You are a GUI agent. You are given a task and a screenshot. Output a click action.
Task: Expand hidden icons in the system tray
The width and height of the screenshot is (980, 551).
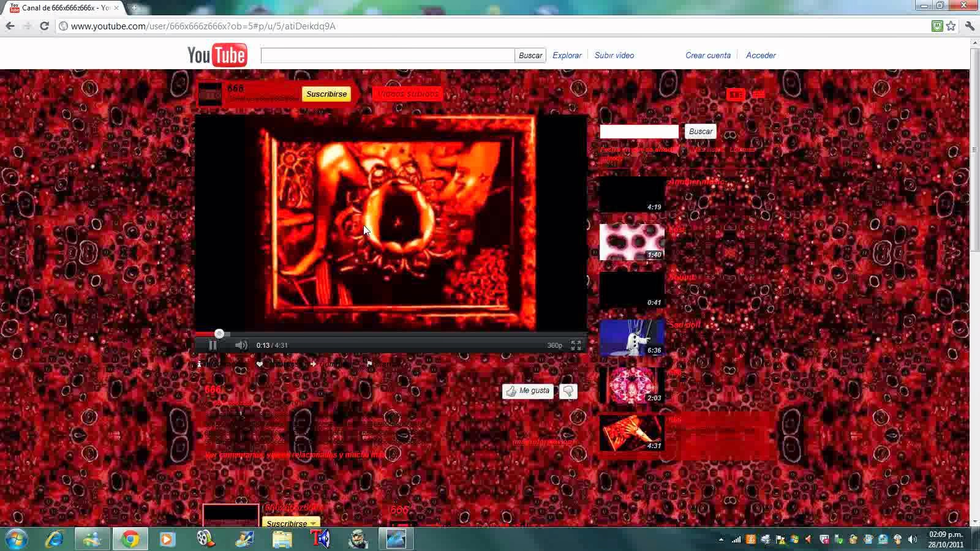click(x=722, y=539)
